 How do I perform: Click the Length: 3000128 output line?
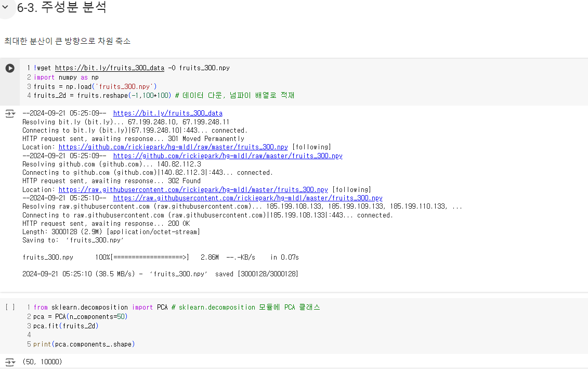(x=111, y=232)
